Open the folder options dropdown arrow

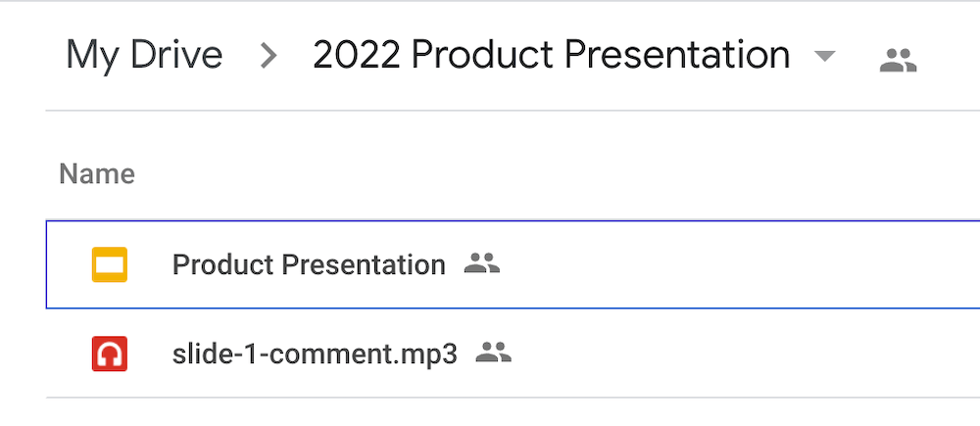(825, 56)
